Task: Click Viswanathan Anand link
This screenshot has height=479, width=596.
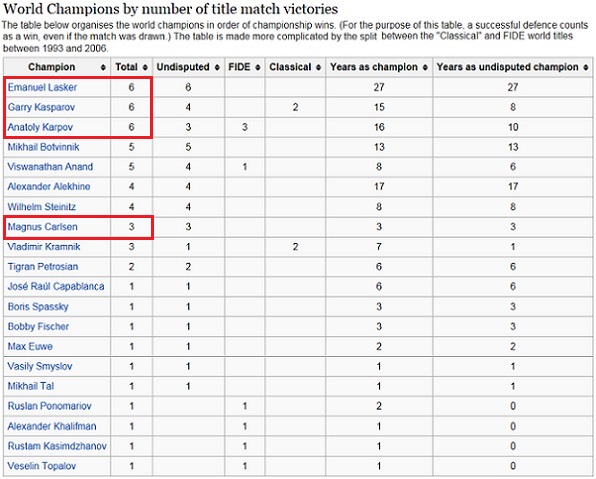Action: pos(50,167)
